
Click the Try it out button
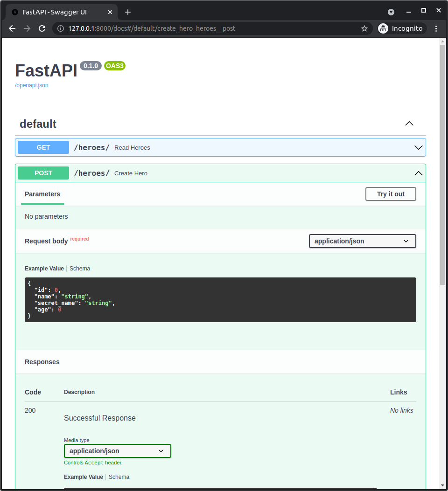390,194
